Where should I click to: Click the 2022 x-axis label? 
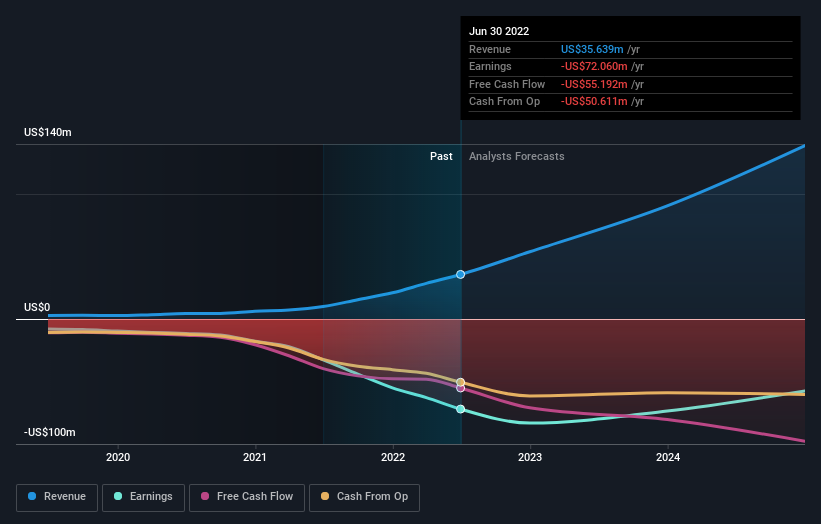click(393, 457)
